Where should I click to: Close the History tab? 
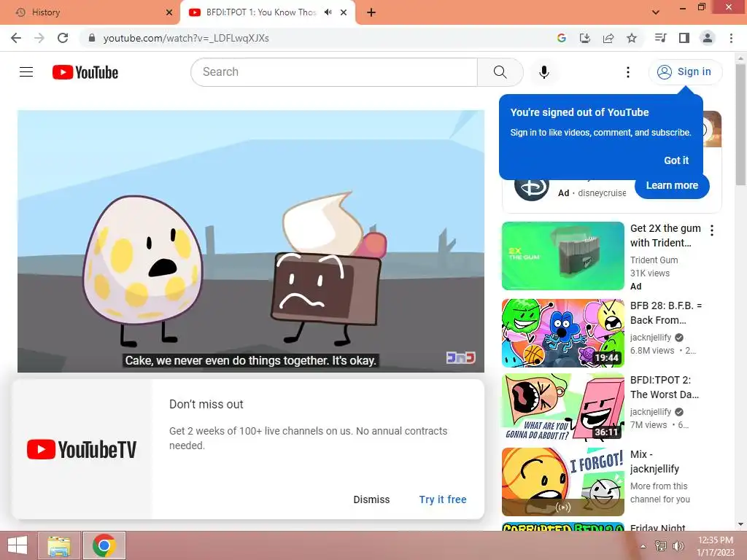pos(169,12)
